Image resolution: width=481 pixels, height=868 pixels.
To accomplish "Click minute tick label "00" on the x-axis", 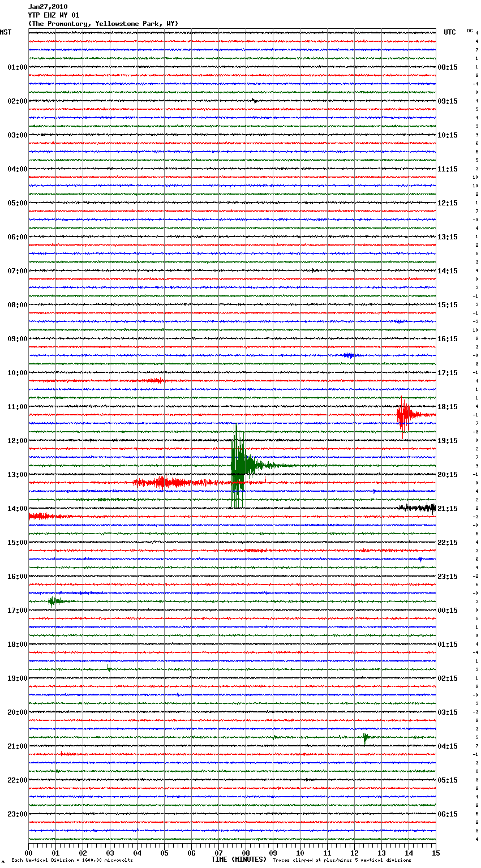I will pyautogui.click(x=29, y=853).
